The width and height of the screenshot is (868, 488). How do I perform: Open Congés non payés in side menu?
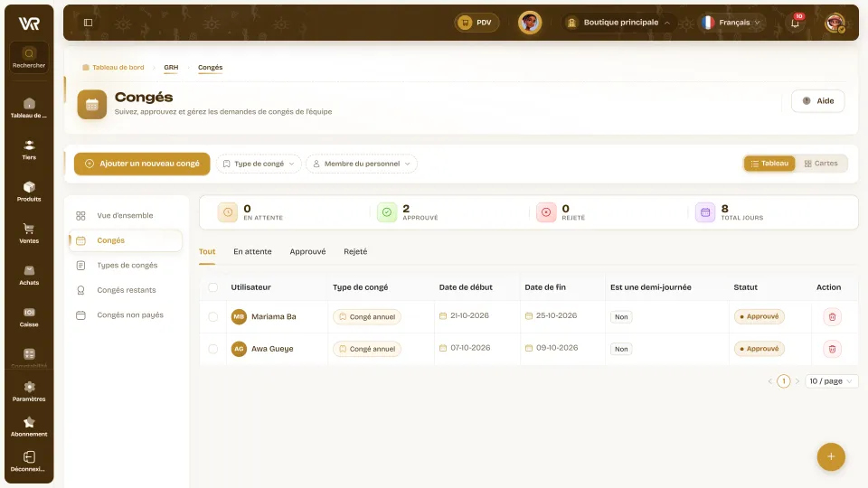click(x=126, y=315)
